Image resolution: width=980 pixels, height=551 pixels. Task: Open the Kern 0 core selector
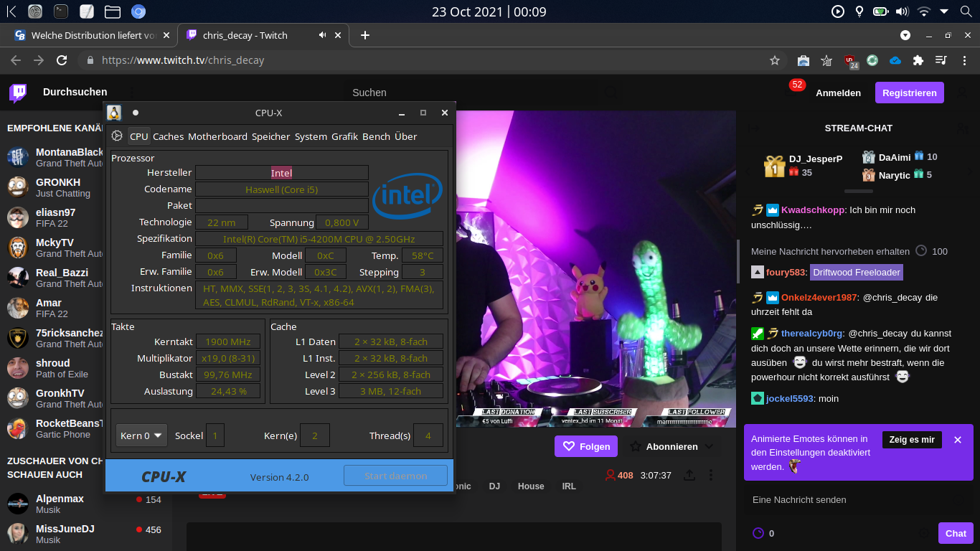point(141,435)
